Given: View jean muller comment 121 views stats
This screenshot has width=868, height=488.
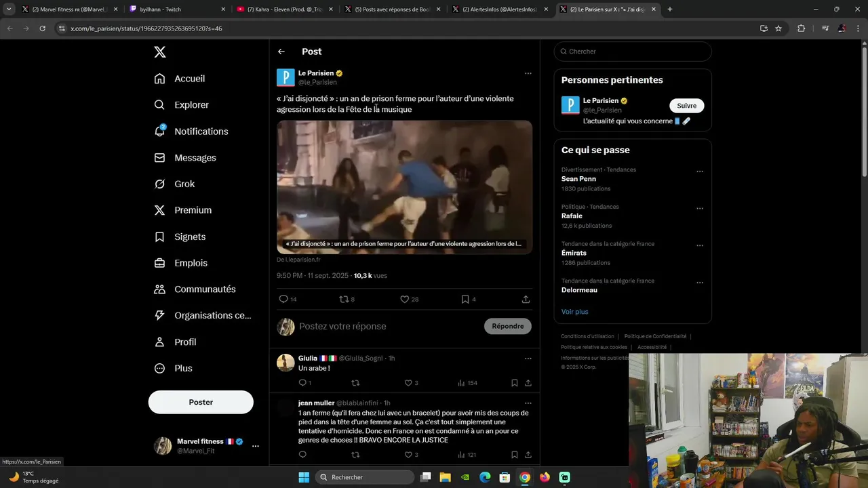Looking at the screenshot, I should [467, 455].
